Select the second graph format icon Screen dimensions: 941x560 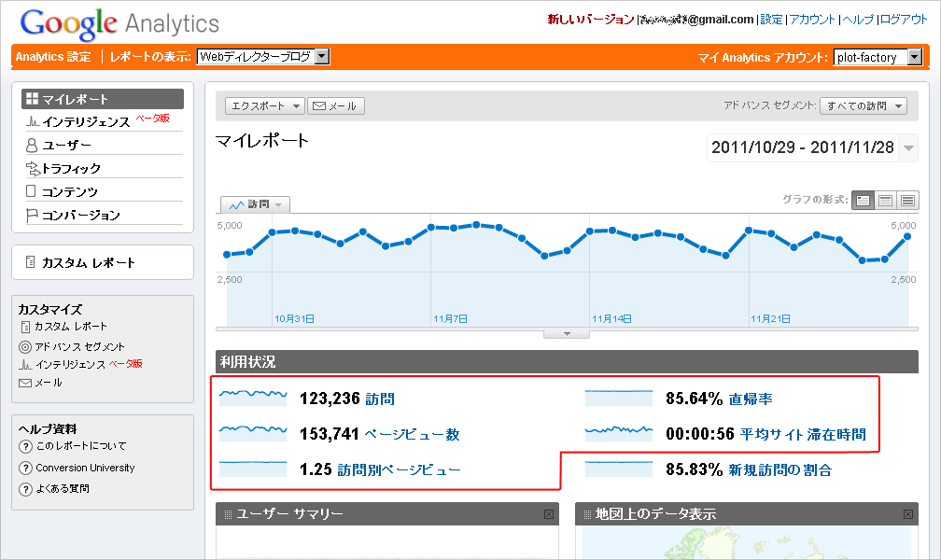coord(885,201)
